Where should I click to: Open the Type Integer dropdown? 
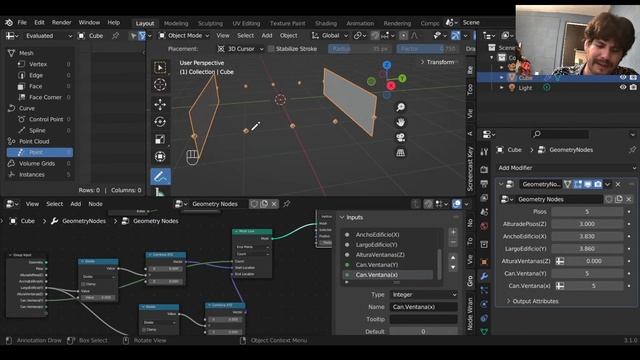[424, 295]
